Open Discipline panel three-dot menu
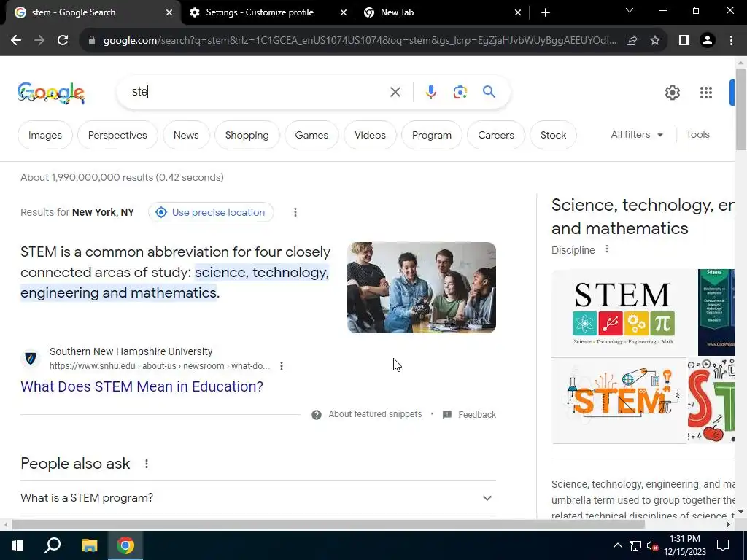Viewport: 747px width, 560px height. (x=606, y=249)
